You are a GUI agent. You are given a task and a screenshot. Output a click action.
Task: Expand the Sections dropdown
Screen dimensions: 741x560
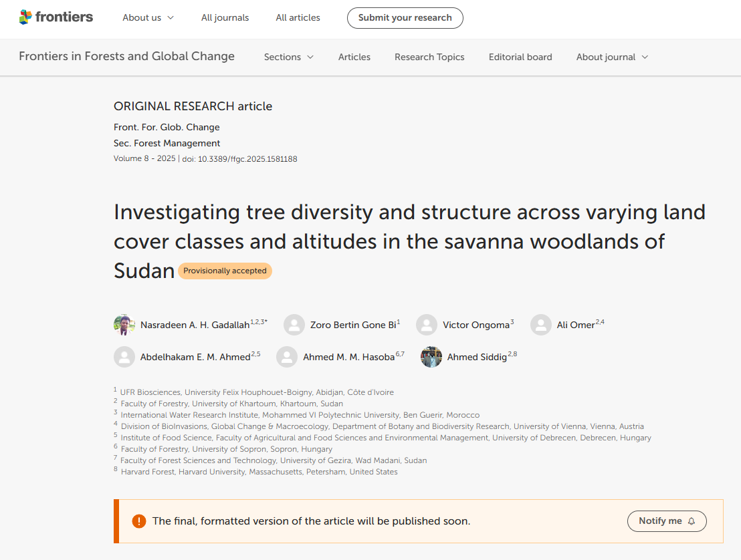(288, 57)
